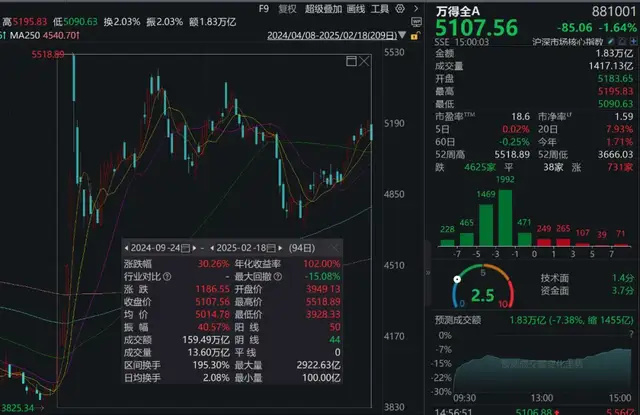The image size is (640, 415).
Task: Click the 20日 7.93% change value
Action: (619, 129)
